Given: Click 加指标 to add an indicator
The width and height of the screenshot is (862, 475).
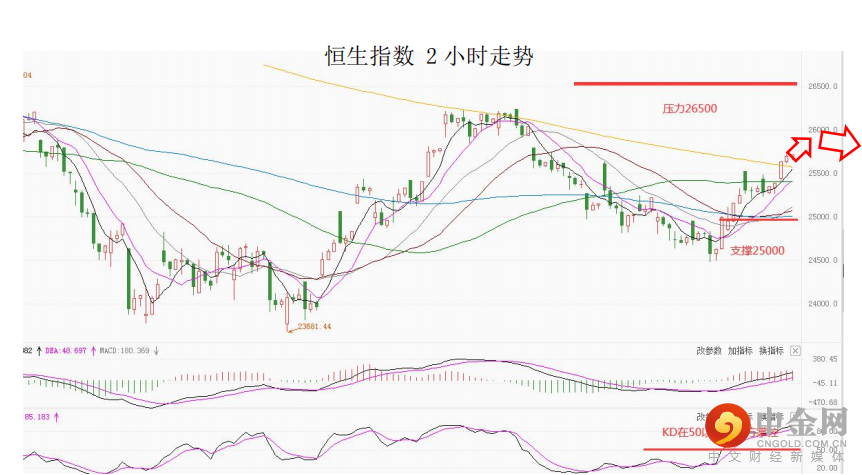Looking at the screenshot, I should 740,351.
